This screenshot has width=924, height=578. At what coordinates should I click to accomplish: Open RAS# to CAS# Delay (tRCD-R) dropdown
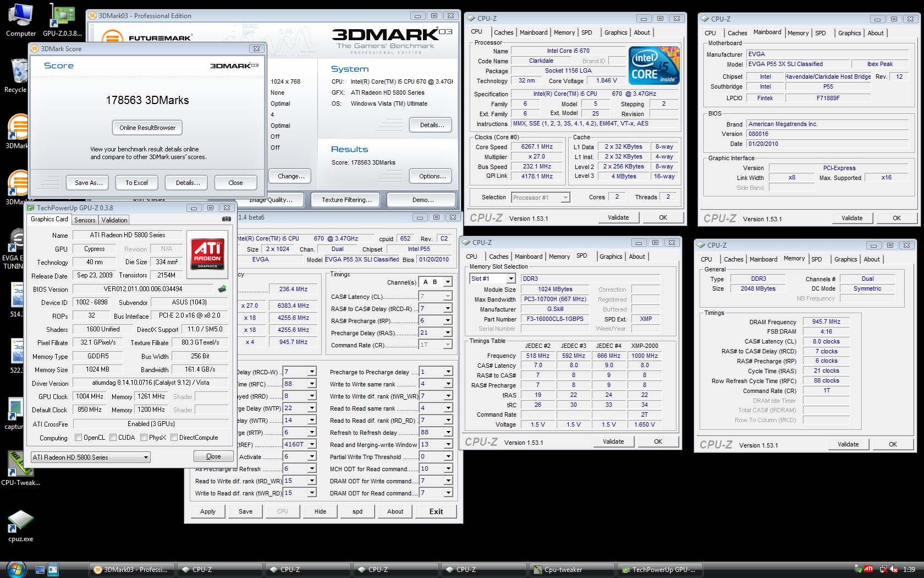(x=436, y=308)
